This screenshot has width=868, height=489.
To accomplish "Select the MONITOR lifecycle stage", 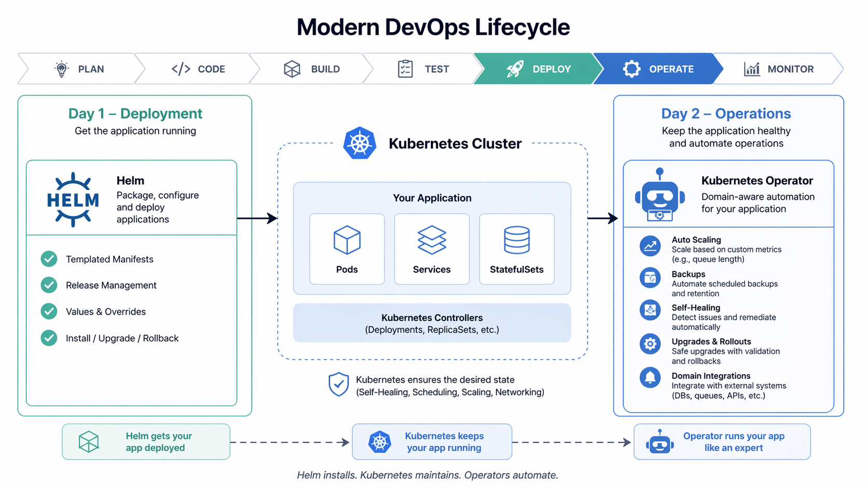I will pos(779,69).
